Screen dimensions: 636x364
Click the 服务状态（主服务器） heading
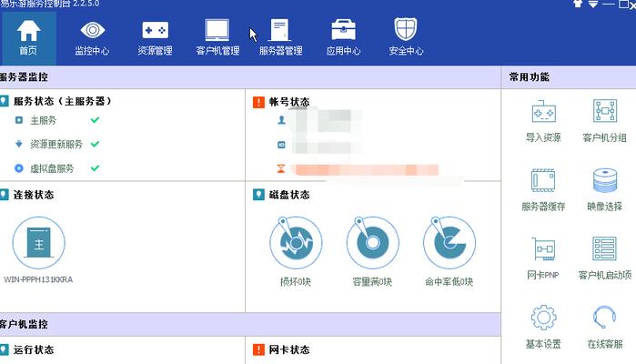62,101
